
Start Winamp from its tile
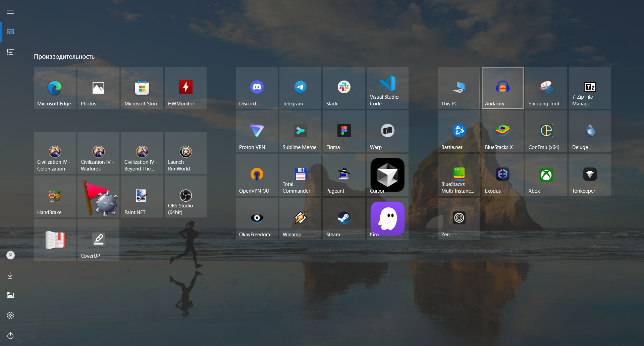pos(300,218)
